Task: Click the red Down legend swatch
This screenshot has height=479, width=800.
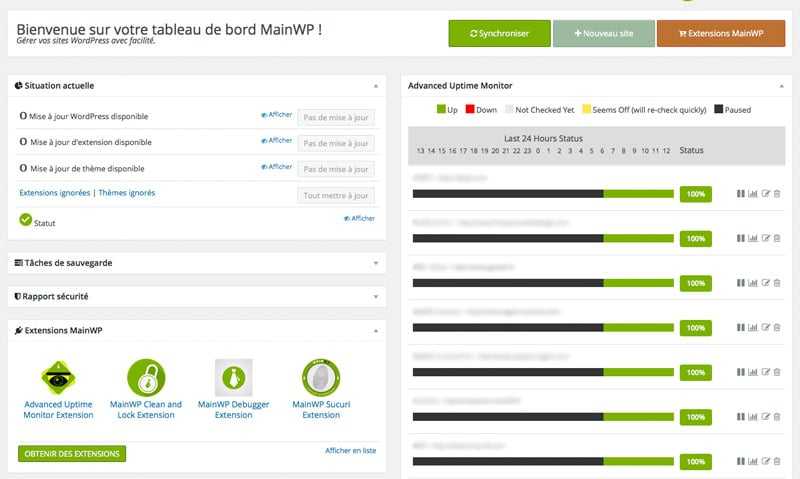Action: coord(470,109)
